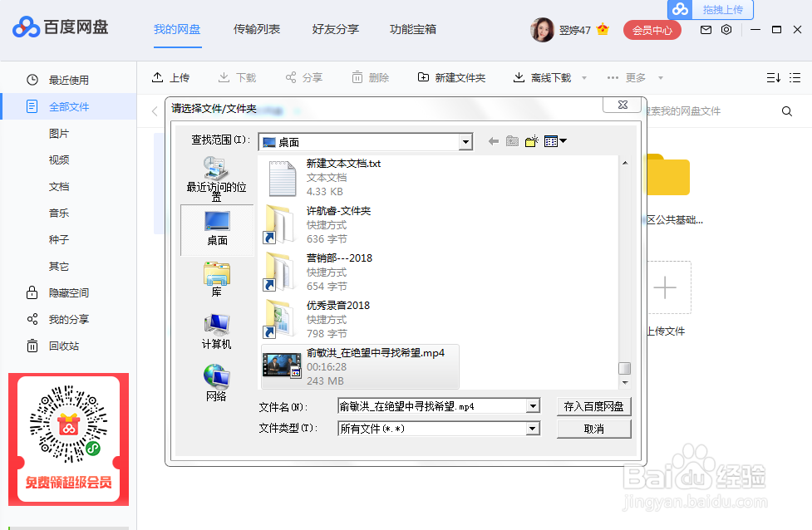Open 隐藏空间 in the sidebar
812x530 pixels.
(x=68, y=293)
